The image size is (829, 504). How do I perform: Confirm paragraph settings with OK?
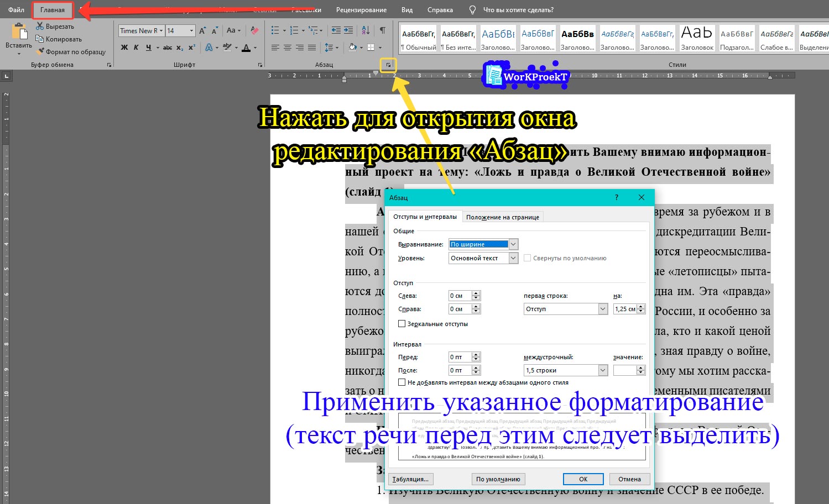pyautogui.click(x=583, y=479)
